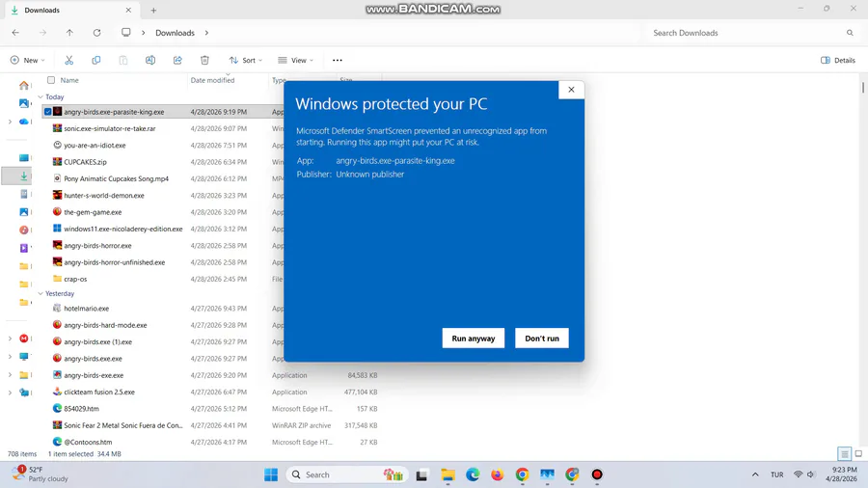This screenshot has height=488, width=868.
Task: Click the Delete trash icon
Action: coord(204,60)
